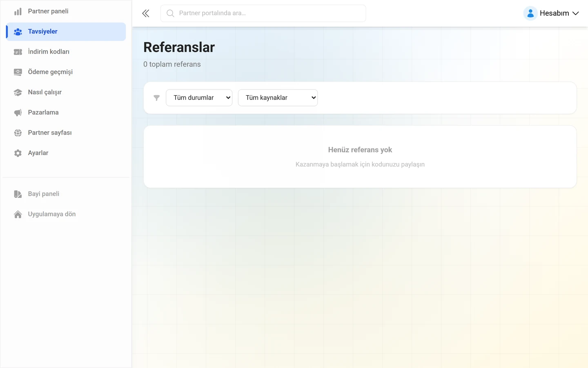Screen dimensions: 588x368
Task: Click the 0 toplam referans text
Action: pos(172,64)
